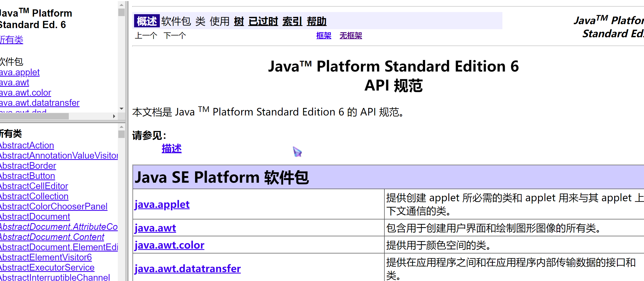Click up arrow of the all-classes list scrollbar
Viewport: 644px width, 281px height.
(x=122, y=127)
